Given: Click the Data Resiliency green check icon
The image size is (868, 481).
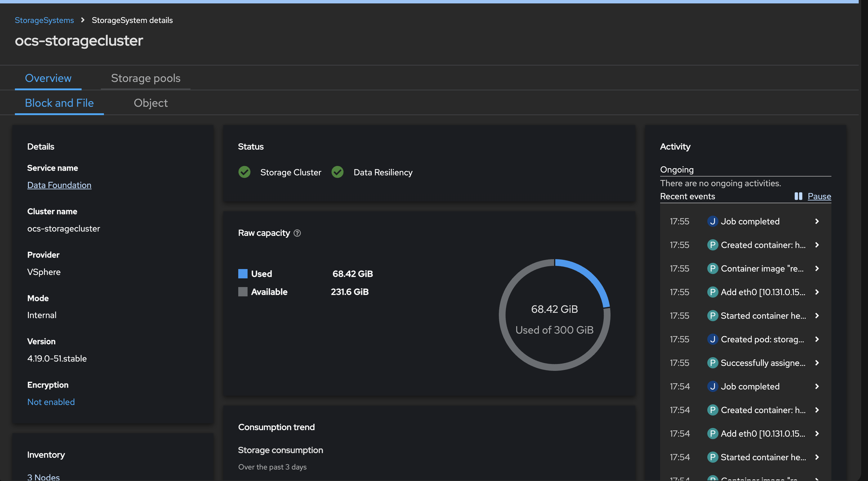Looking at the screenshot, I should 337,172.
